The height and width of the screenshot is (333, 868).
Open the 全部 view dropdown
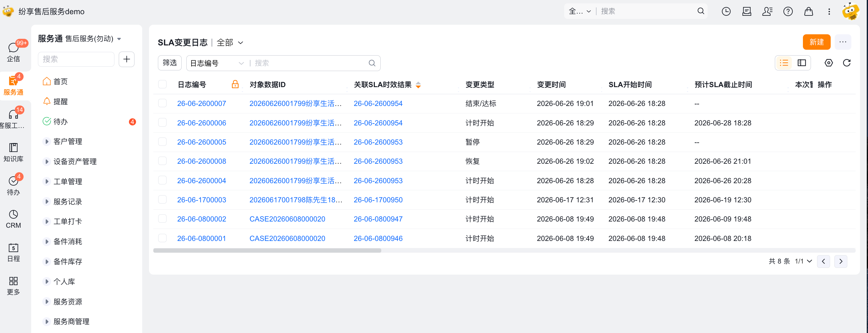pyautogui.click(x=230, y=43)
